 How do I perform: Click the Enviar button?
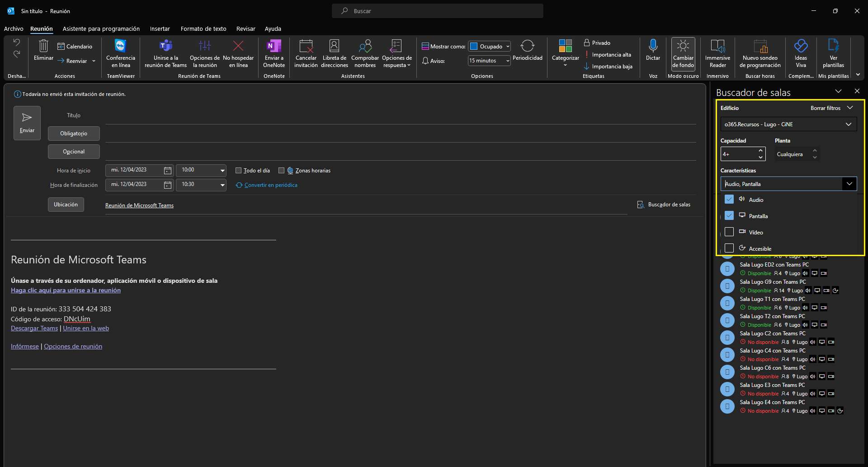click(x=27, y=123)
